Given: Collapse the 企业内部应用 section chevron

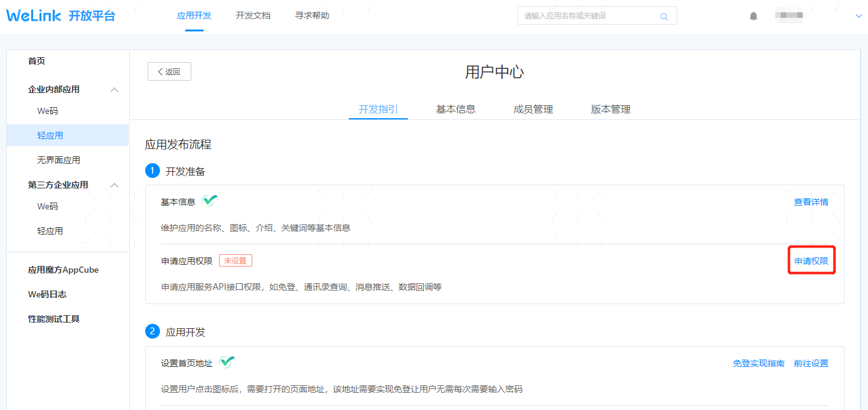Looking at the screenshot, I should (x=114, y=90).
